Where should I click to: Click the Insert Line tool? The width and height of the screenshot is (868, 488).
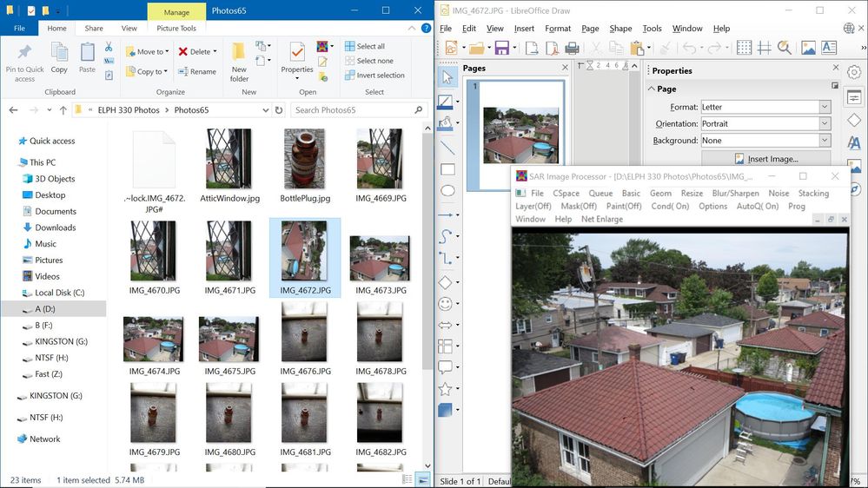[447, 147]
